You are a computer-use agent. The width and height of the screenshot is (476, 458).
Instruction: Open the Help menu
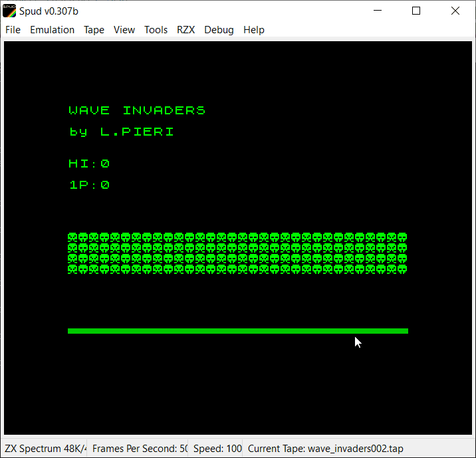[254, 30]
